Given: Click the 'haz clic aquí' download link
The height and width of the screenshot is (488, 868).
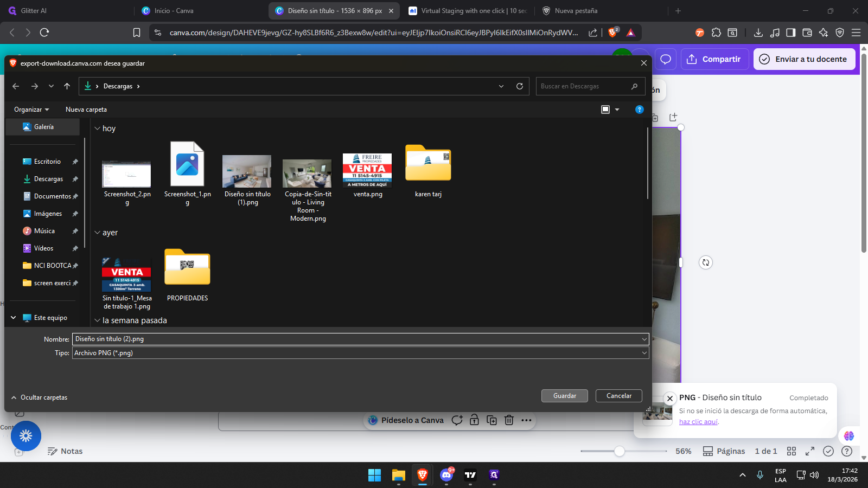Looking at the screenshot, I should [698, 422].
